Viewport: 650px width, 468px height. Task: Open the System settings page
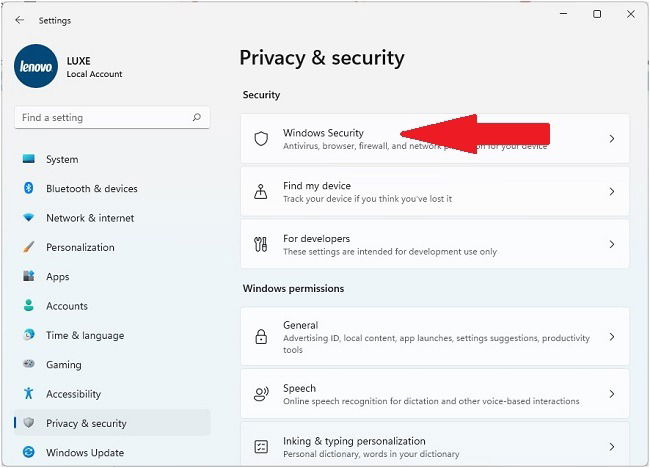[x=62, y=160]
